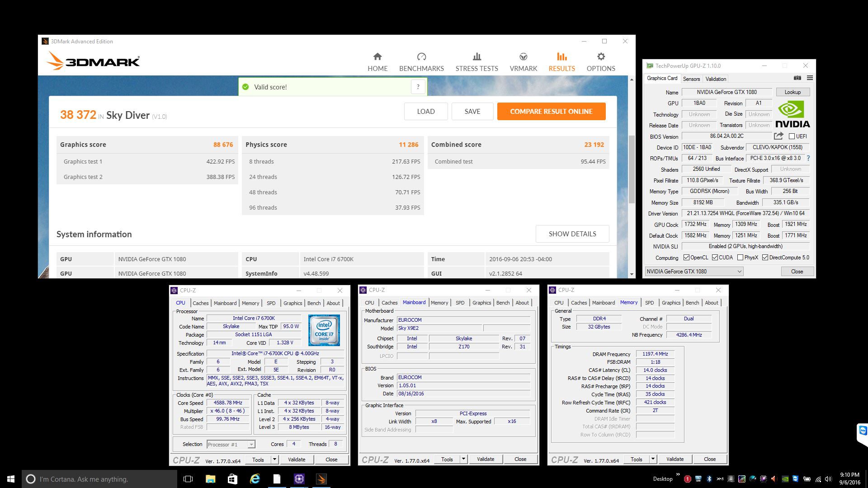Go to 3DMark Home via house icon
Image resolution: width=868 pixels, height=488 pixels.
pyautogui.click(x=377, y=56)
